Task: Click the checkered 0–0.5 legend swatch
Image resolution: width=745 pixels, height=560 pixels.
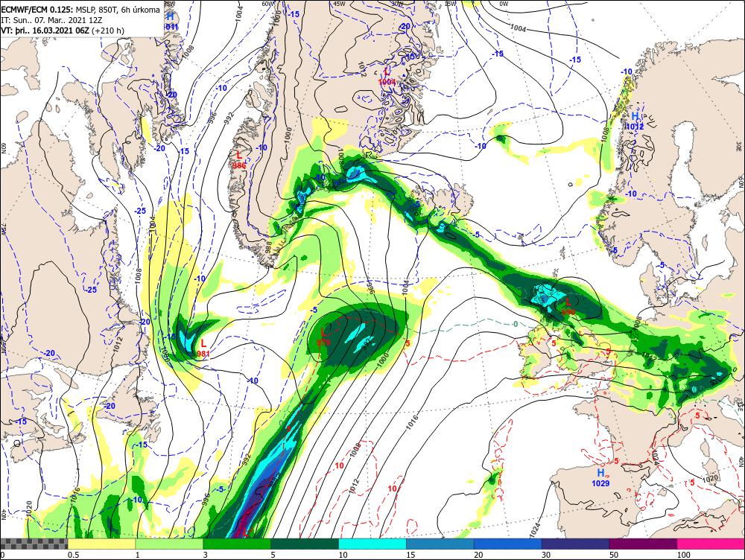Action: pos(34,544)
